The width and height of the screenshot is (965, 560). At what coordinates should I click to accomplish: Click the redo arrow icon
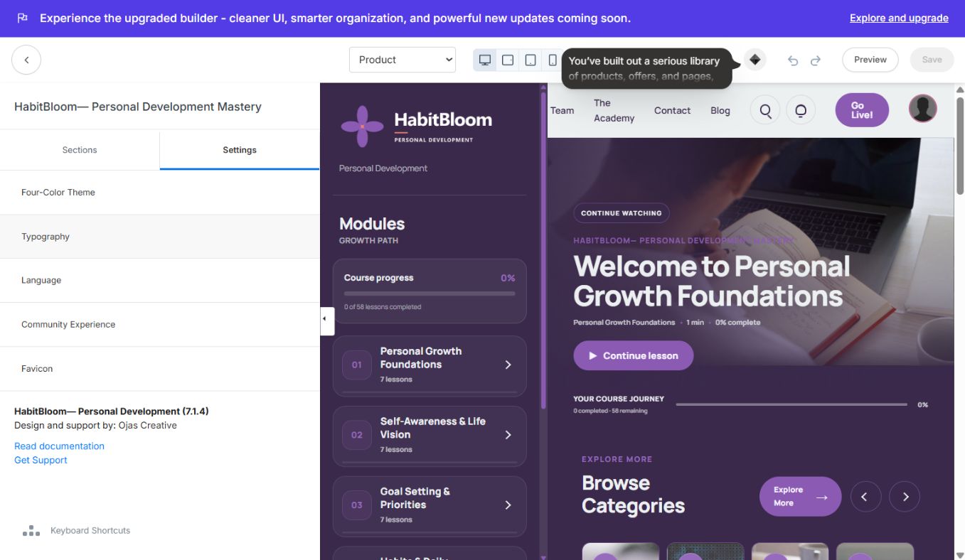[x=816, y=60]
